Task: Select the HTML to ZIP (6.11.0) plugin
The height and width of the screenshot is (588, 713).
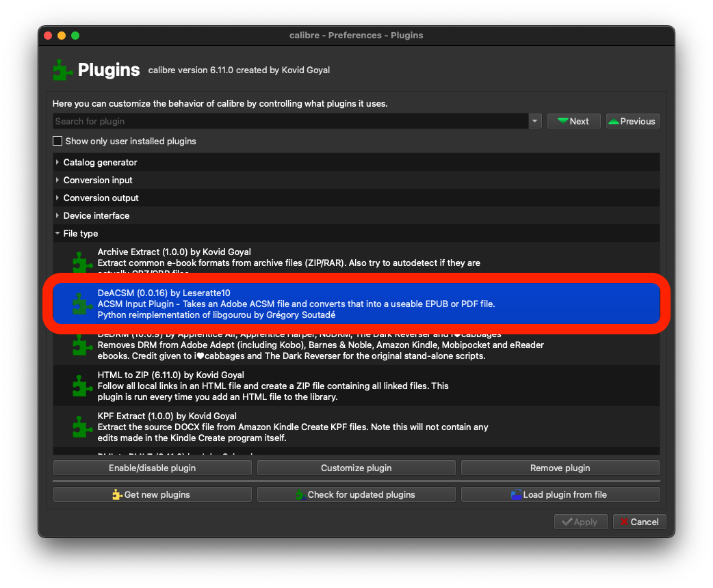Action: [x=356, y=386]
